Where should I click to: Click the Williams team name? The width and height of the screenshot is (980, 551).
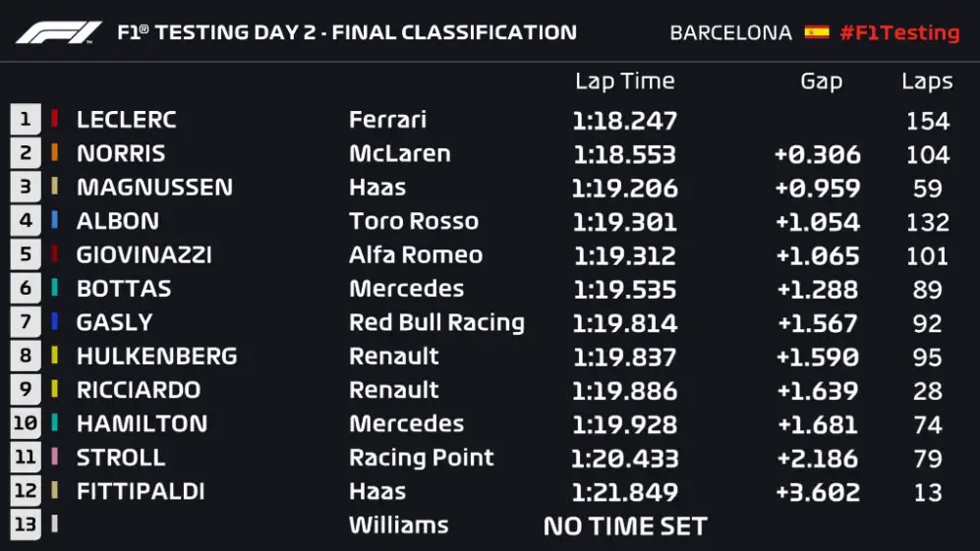pos(398,525)
